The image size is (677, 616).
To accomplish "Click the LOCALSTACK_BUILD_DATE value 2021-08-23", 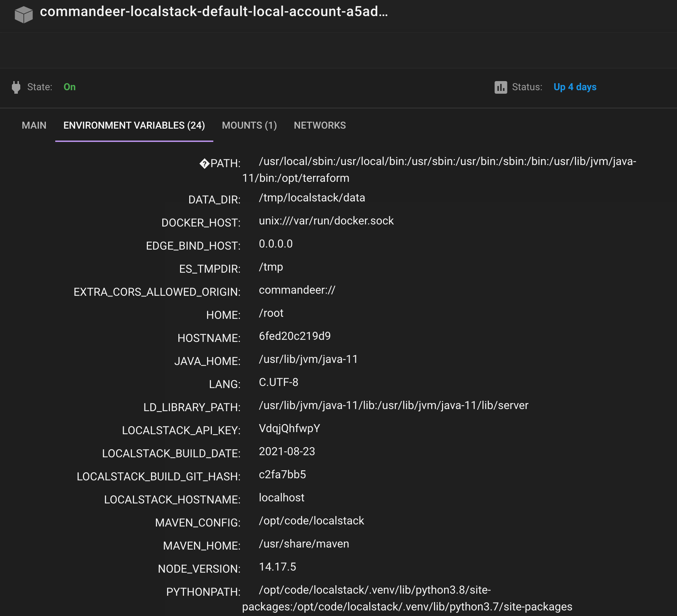I will 287,451.
